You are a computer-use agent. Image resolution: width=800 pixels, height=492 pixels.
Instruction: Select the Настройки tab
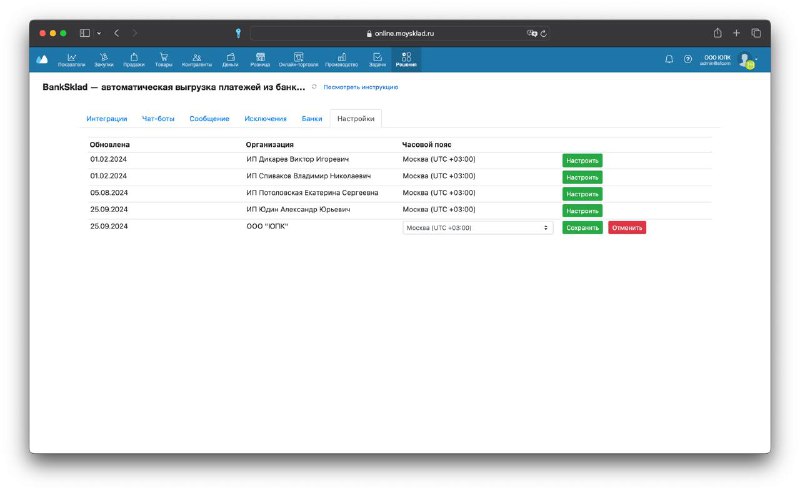click(356, 118)
